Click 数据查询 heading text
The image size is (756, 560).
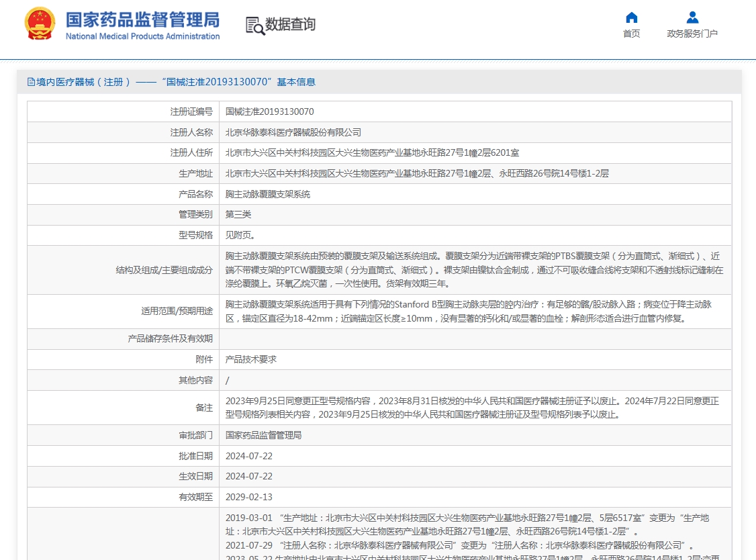(290, 24)
